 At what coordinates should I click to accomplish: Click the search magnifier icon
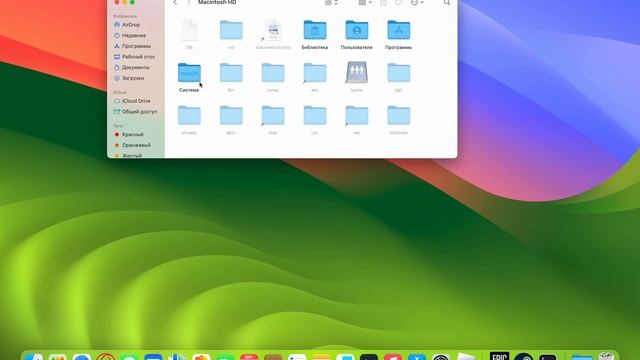(447, 2)
